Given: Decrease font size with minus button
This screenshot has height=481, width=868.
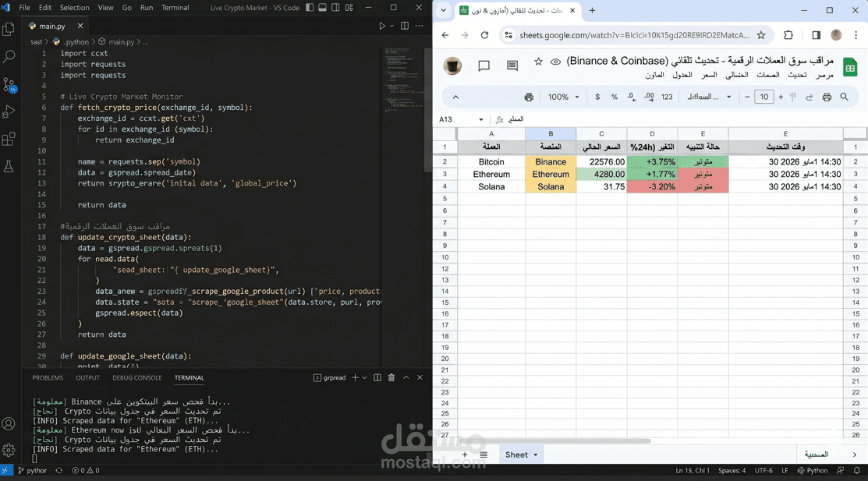Looking at the screenshot, I should (x=747, y=97).
